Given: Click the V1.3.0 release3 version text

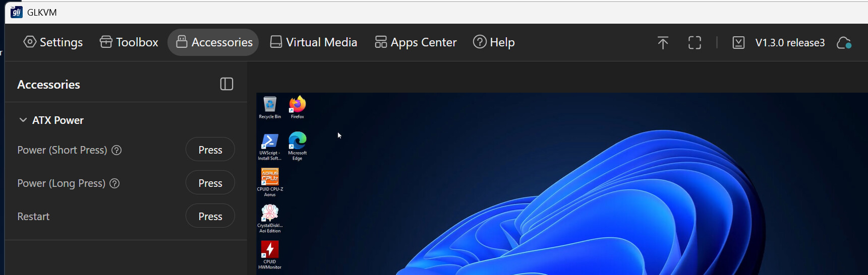Looking at the screenshot, I should (790, 43).
